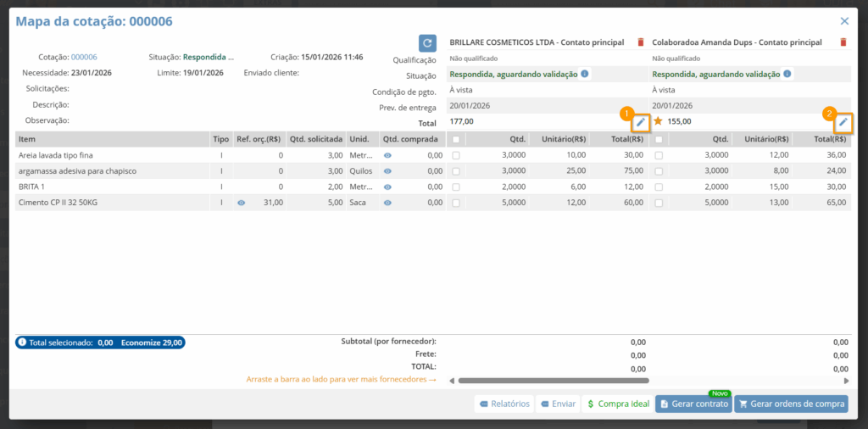This screenshot has width=868, height=429.
Task: Open the Relatórios dropdown
Action: (x=504, y=404)
